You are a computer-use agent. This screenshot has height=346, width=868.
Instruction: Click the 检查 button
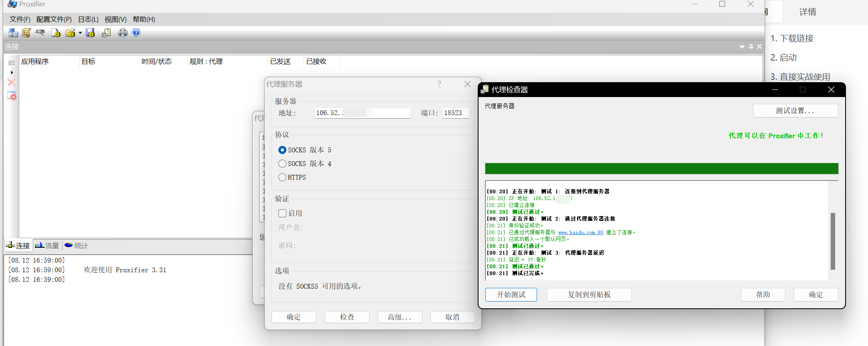[347, 317]
